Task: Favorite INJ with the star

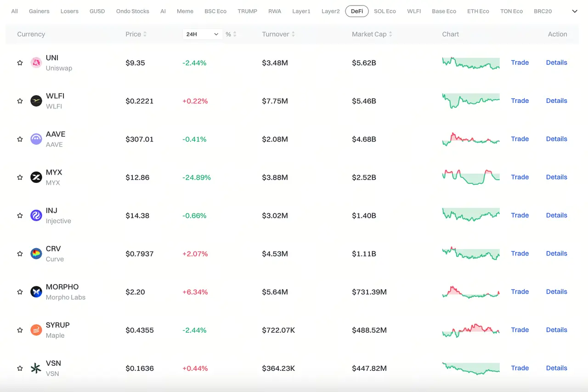Action: (20, 215)
